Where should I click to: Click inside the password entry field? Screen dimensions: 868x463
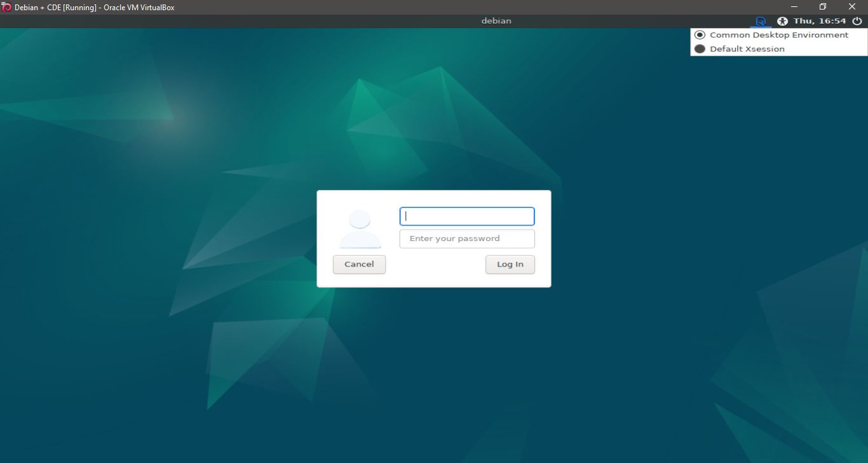click(x=466, y=238)
